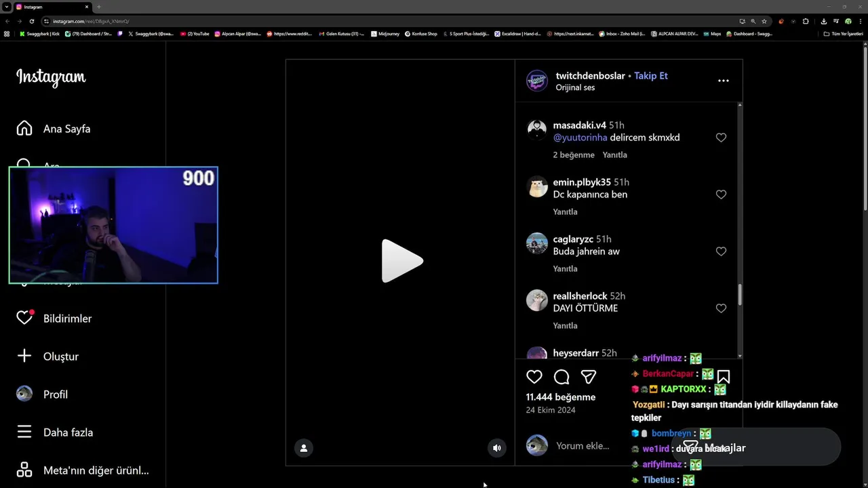Save the reel with the bookmark icon
The width and height of the screenshot is (868, 488).
click(724, 377)
